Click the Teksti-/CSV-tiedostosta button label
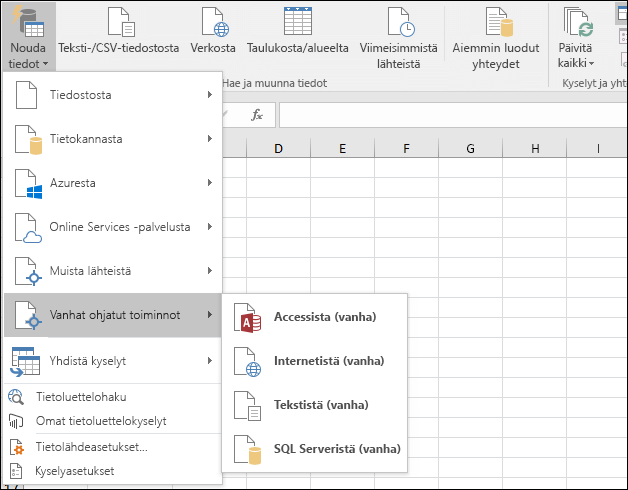 119,48
